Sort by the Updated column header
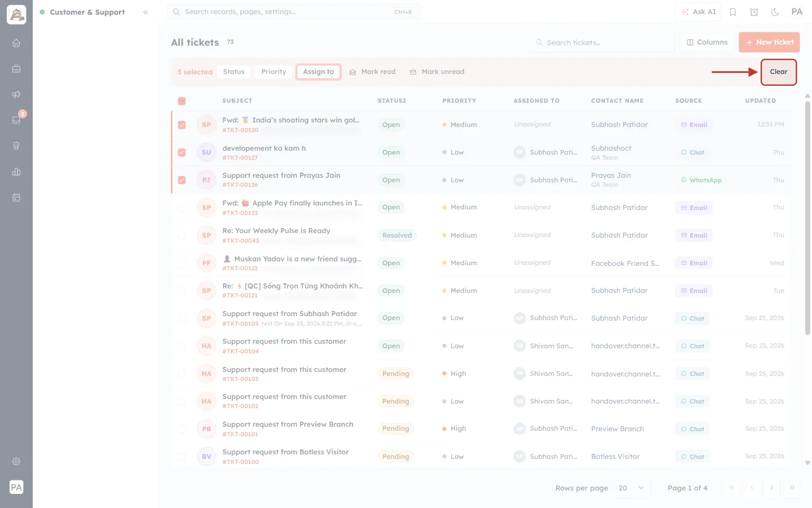 760,101
